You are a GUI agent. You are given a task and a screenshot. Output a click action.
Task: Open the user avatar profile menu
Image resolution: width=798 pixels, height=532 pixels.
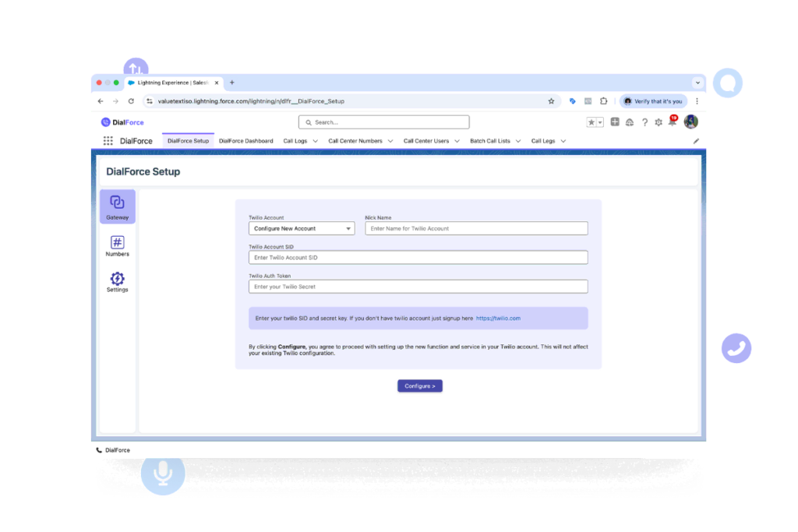click(690, 122)
